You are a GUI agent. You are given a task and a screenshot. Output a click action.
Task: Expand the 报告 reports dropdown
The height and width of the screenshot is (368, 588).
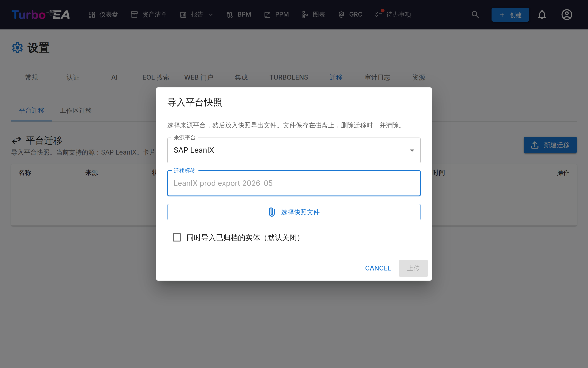(197, 14)
